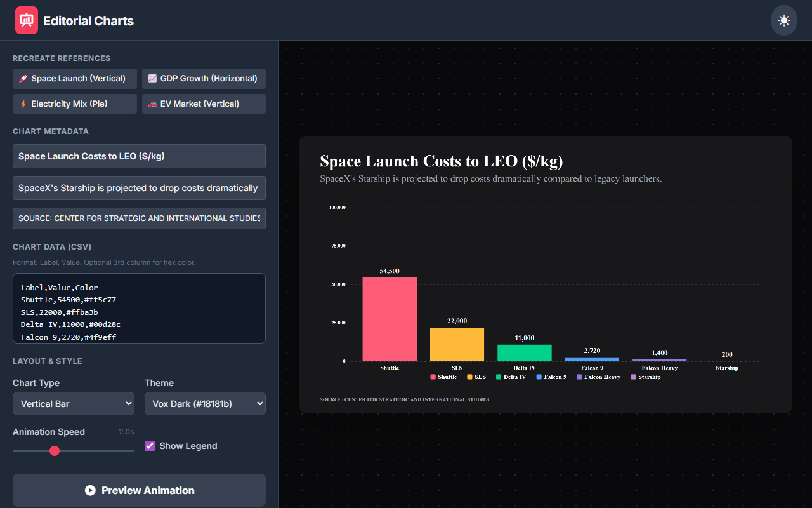Click inside the Chart Data CSV textarea
The image size is (812, 508).
[139, 308]
